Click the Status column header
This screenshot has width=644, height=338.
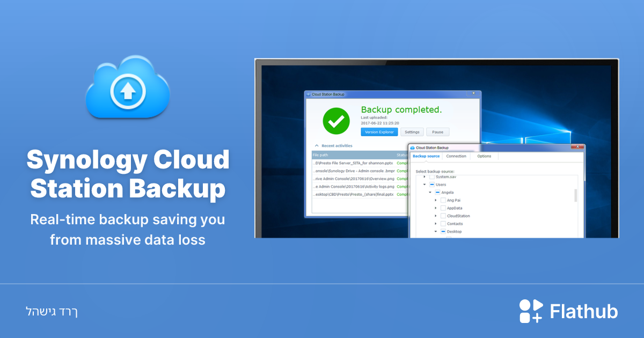click(x=401, y=155)
